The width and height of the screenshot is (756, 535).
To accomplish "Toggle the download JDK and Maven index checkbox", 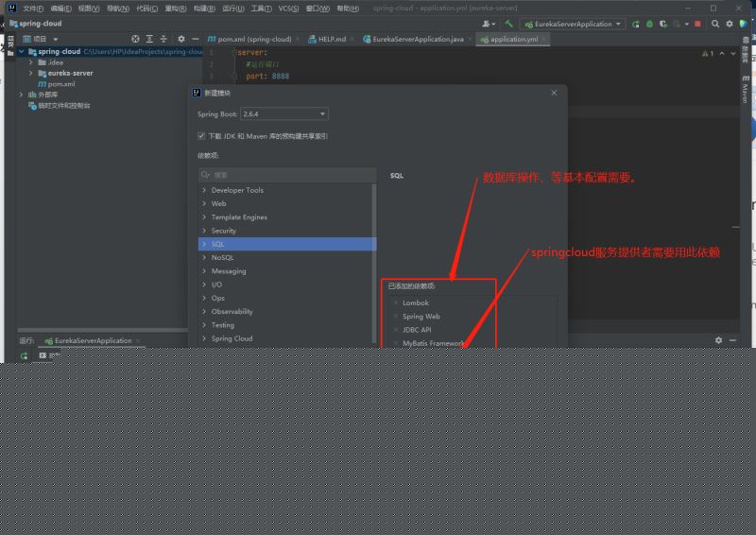I will tap(201, 136).
